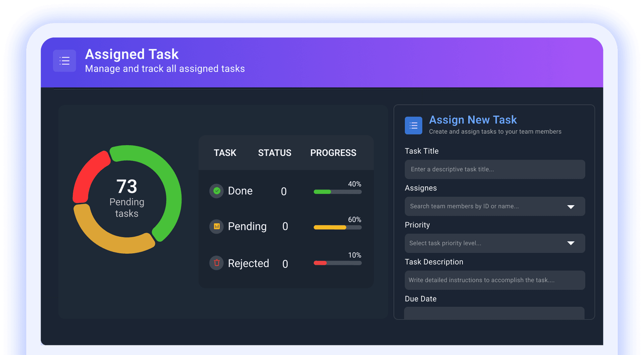Click the Assign New Task heading
Viewport: 644px width, 355px height.
point(473,120)
